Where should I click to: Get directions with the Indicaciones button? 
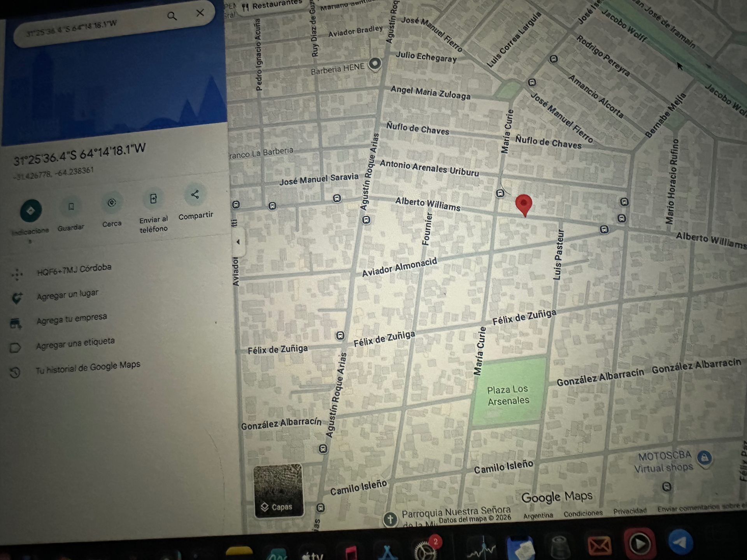[31, 210]
